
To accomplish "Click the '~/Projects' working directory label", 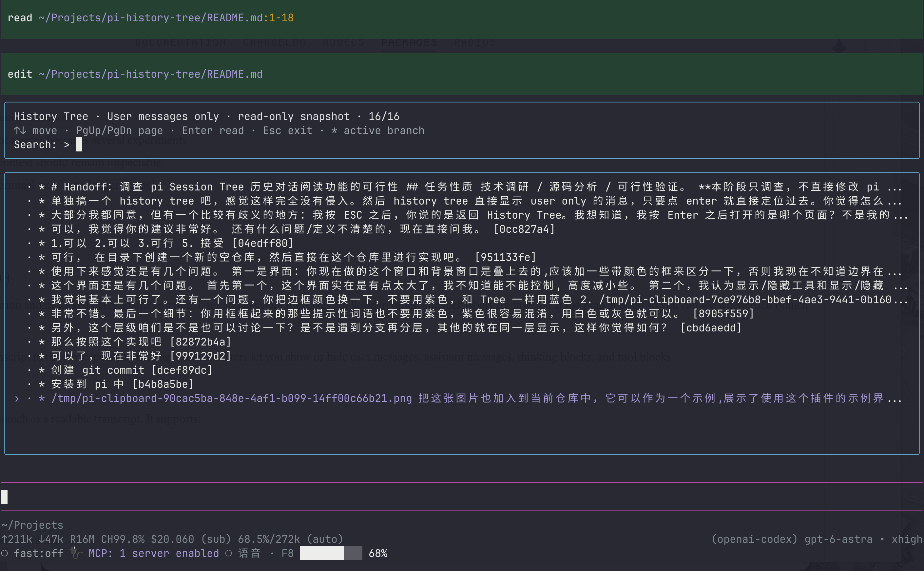I will coord(32,525).
